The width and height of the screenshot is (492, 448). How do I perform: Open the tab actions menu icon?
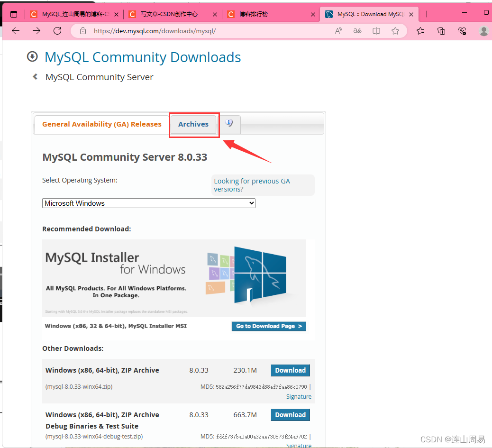pos(14,14)
